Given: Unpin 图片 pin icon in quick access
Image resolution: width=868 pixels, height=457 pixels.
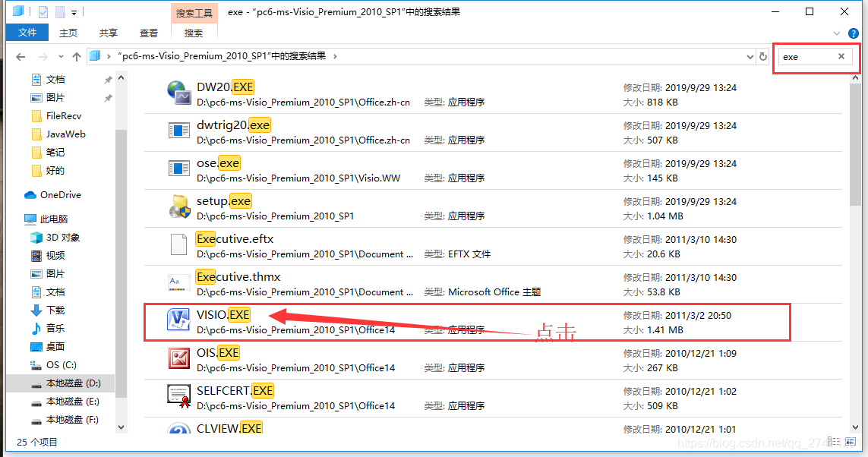Looking at the screenshot, I should click(108, 98).
